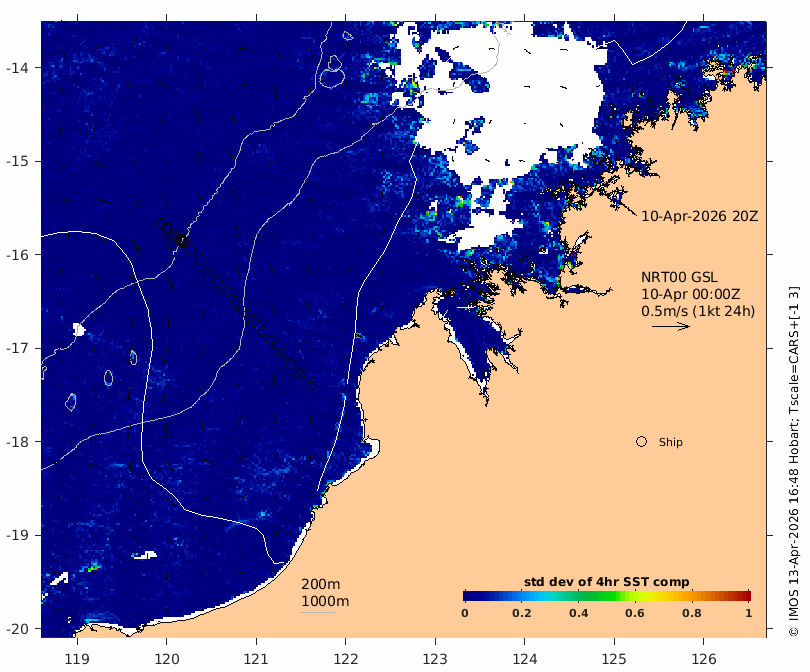This screenshot has height=672, width=810.
Task: Click the longitude axis label '120'
Action: pyautogui.click(x=167, y=659)
